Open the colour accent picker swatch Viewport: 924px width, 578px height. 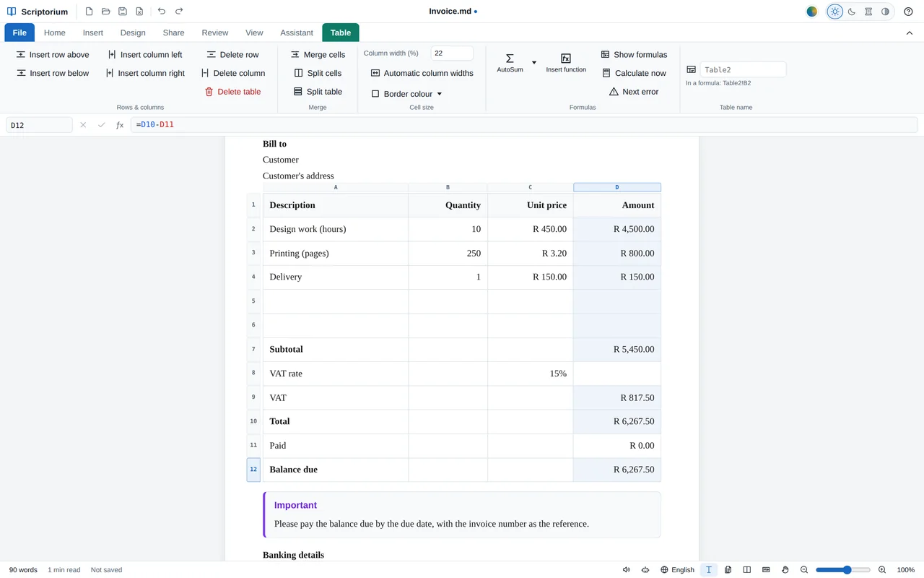click(812, 12)
